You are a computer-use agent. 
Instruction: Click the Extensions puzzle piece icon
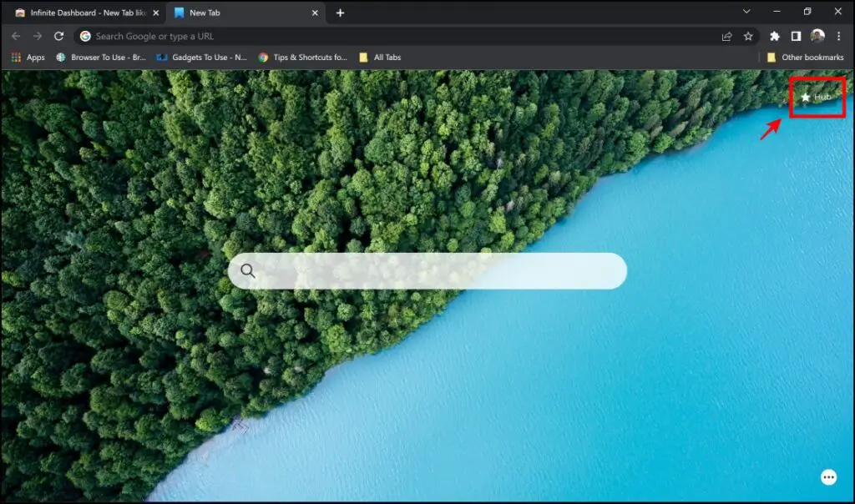773,36
